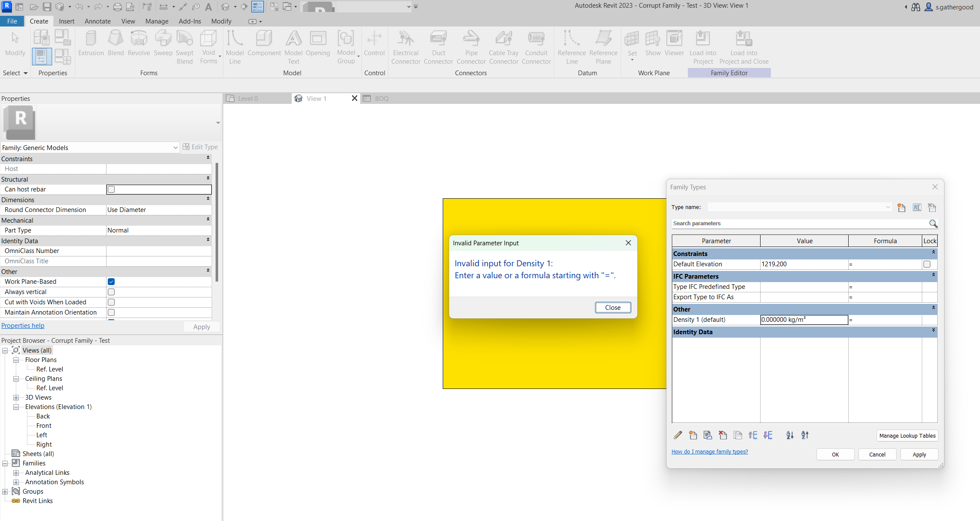980x521 pixels.
Task: Create a new family type
Action: [x=901, y=207]
